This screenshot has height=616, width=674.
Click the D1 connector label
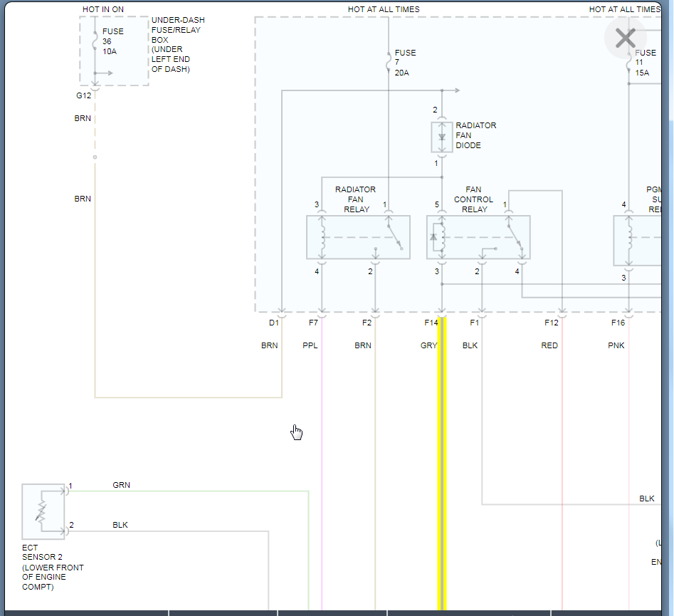coord(274,323)
